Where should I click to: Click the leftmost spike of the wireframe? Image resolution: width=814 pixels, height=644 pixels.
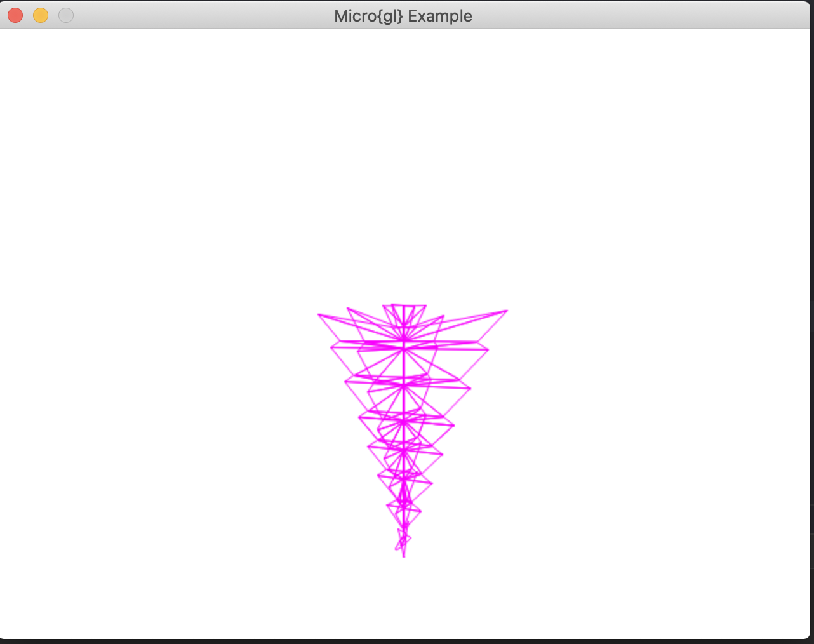(319, 314)
